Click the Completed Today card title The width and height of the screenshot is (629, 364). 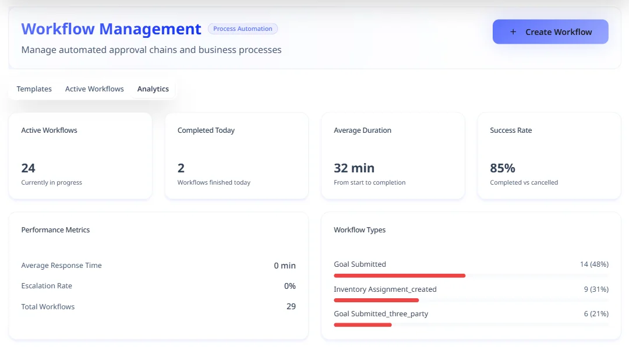coord(206,130)
